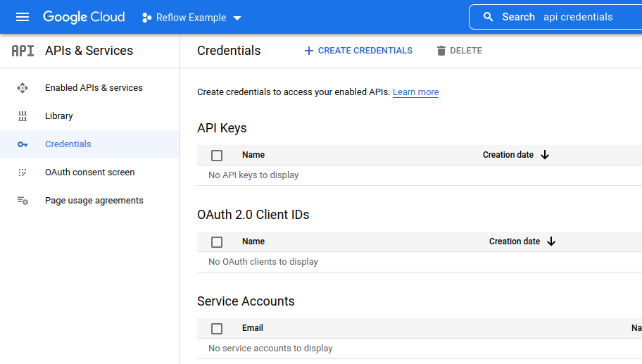
Task: Click the sort arrow in API Keys Creation date
Action: click(x=545, y=155)
